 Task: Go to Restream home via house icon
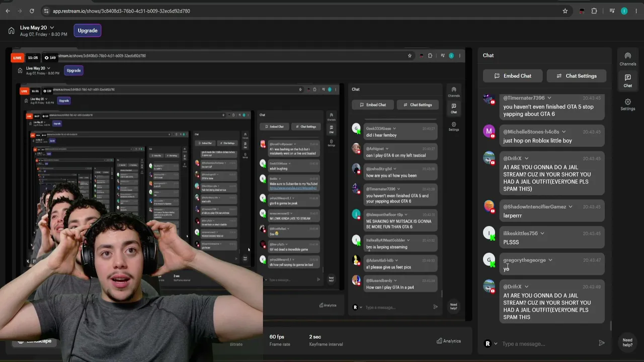pyautogui.click(x=11, y=31)
